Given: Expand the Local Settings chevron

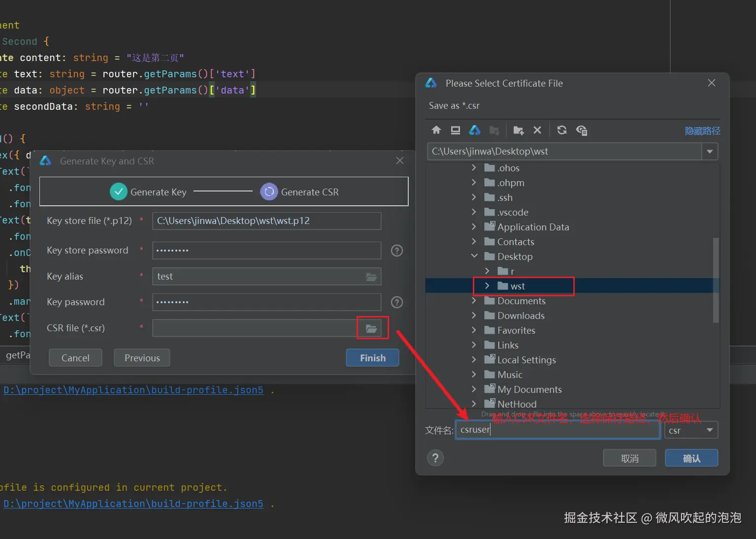Looking at the screenshot, I should [474, 360].
